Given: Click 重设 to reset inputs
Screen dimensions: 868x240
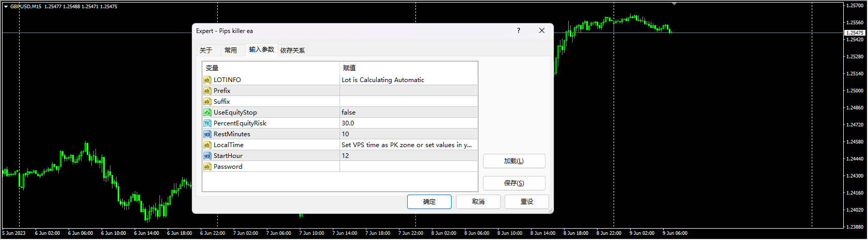Looking at the screenshot, I should tap(526, 202).
